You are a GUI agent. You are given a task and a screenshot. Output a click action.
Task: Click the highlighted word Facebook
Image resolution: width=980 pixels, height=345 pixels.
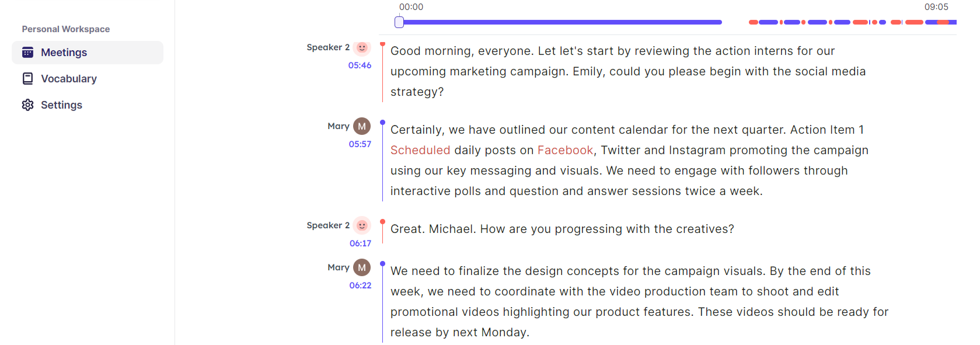(565, 150)
